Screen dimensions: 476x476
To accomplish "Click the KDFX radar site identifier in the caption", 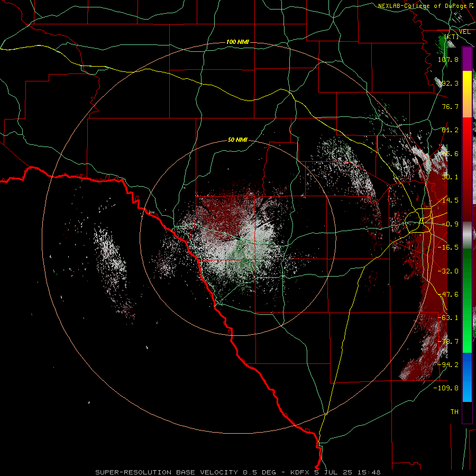I will (300, 472).
